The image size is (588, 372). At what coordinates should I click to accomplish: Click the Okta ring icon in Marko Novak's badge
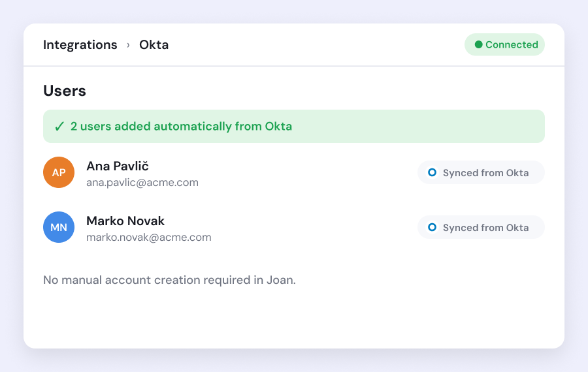pyautogui.click(x=432, y=227)
